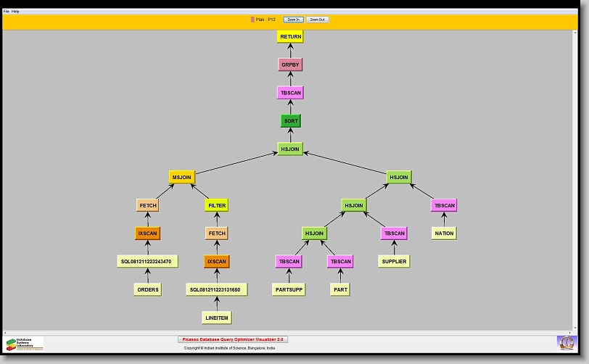The height and width of the screenshot is (364, 589).
Task: Click the institute emblem at bottom right
Action: (x=566, y=342)
